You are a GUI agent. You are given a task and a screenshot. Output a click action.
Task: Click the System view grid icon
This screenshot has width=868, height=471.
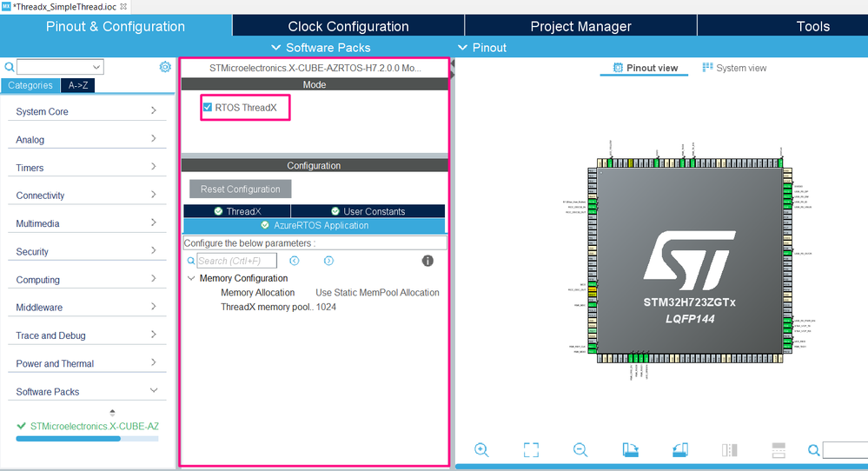[707, 68]
